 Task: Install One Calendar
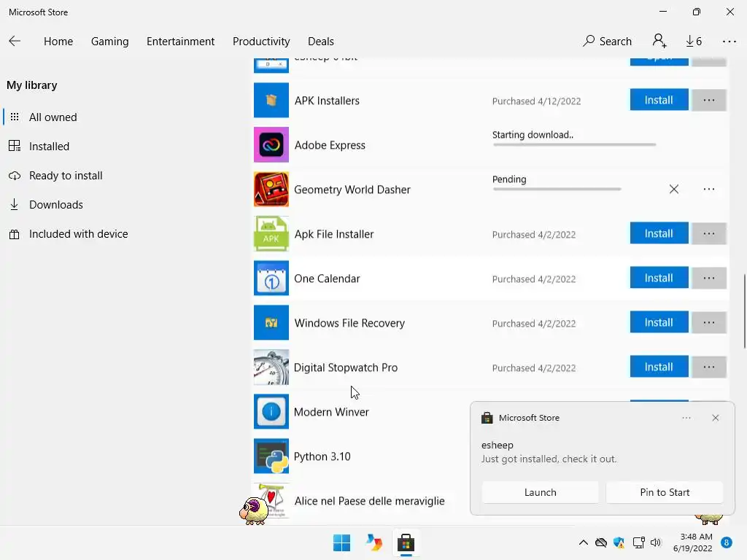pos(659,278)
